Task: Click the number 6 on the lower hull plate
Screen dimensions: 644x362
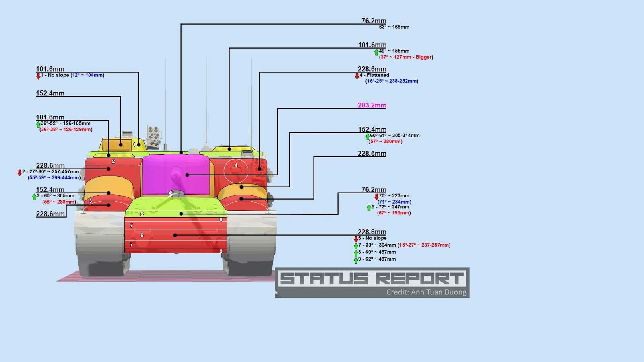Action: click(x=142, y=235)
